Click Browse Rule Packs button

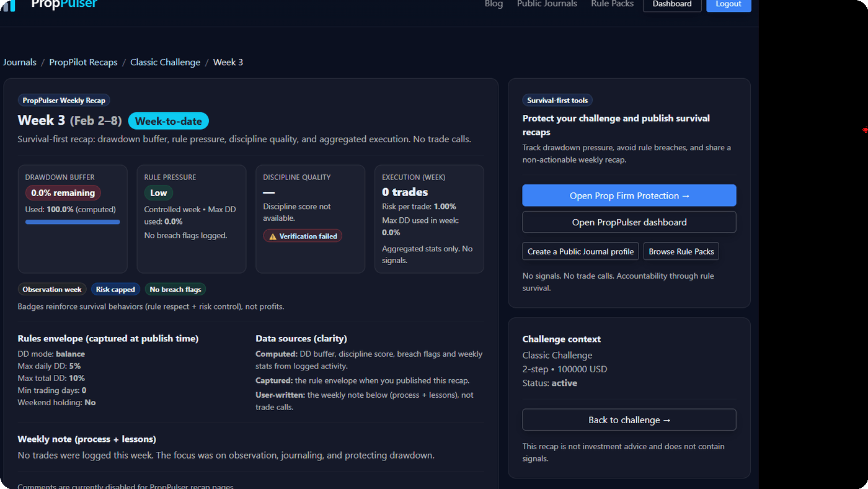point(681,251)
